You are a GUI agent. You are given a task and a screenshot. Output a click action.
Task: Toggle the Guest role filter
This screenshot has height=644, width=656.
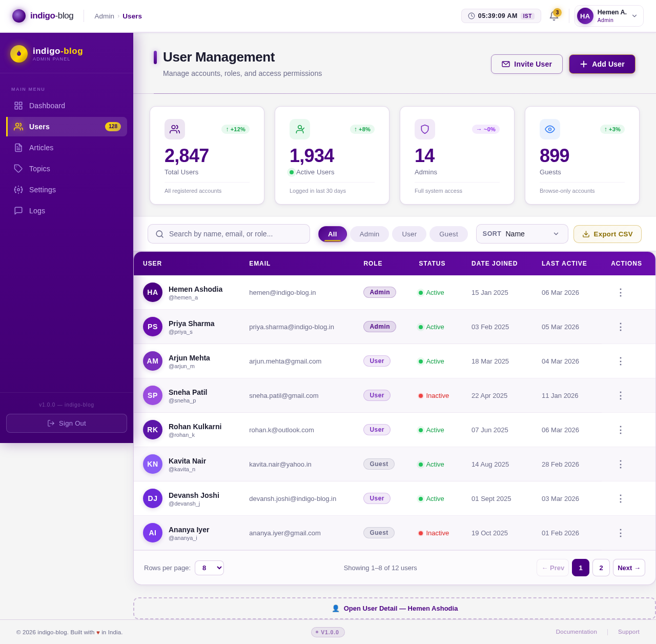448,234
